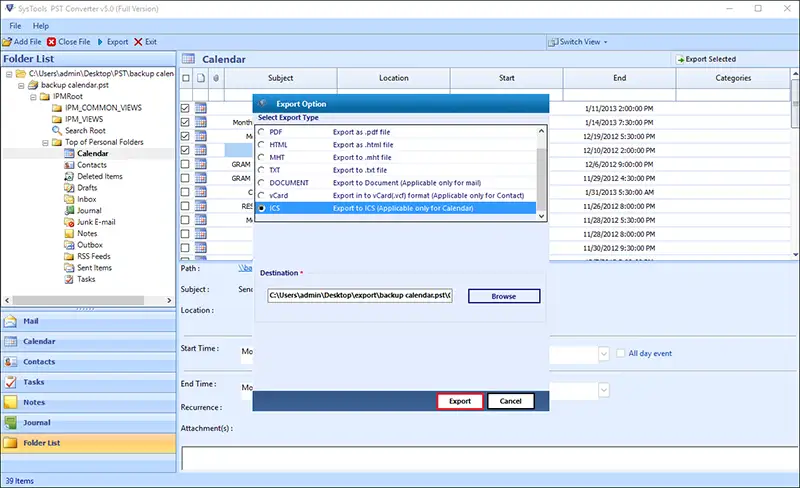Click the export type list down arrow
This screenshot has width=800, height=488.
coord(541,216)
